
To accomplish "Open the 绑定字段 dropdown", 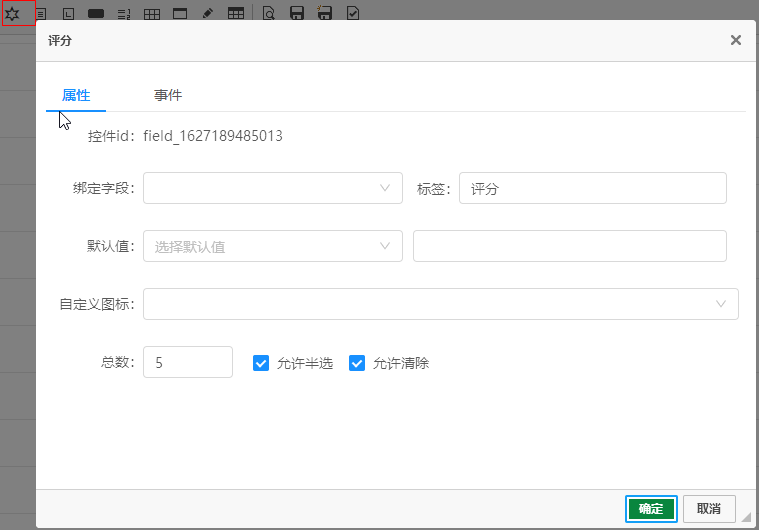I will click(x=273, y=188).
